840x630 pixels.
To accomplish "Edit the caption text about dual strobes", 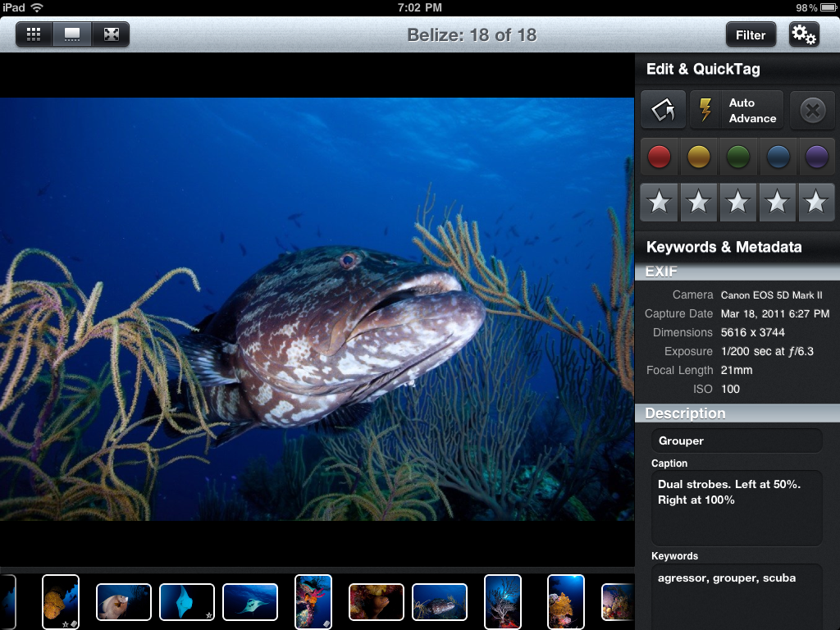I will click(737, 508).
